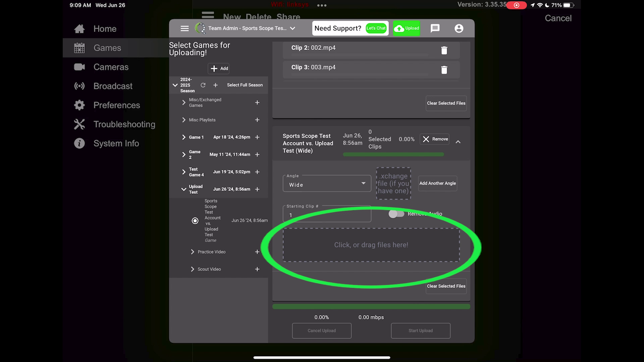Tap Cancel at top right
This screenshot has height=362, width=644.
(558, 18)
